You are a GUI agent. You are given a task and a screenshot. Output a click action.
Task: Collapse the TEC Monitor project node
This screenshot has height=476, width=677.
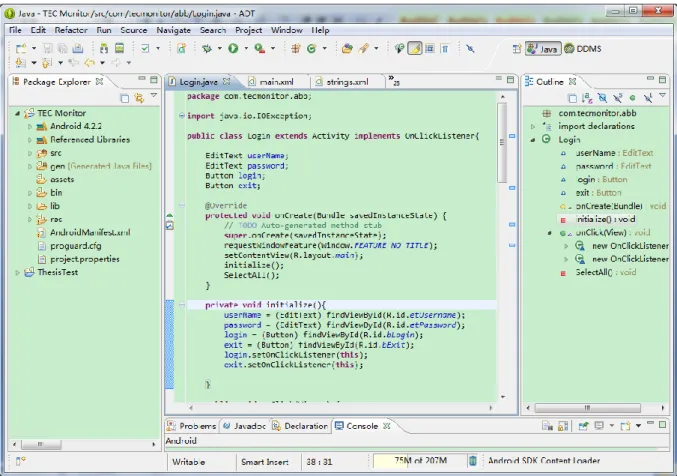[x=17, y=113]
